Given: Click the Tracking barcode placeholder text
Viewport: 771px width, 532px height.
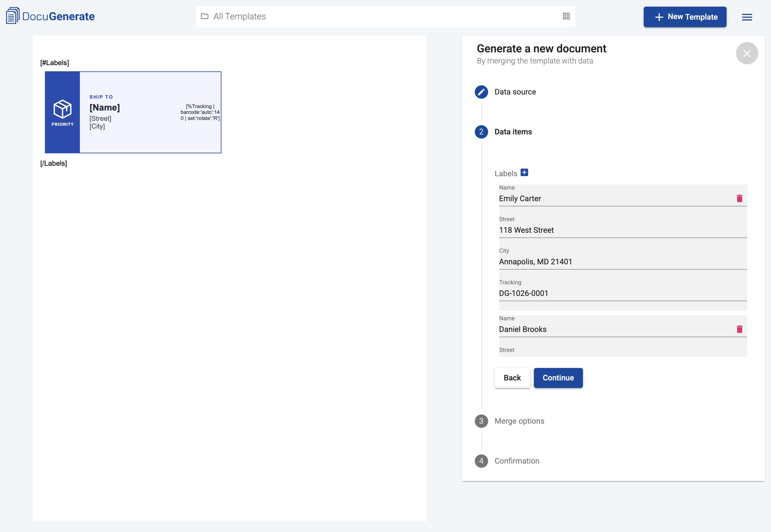Looking at the screenshot, I should (200, 112).
